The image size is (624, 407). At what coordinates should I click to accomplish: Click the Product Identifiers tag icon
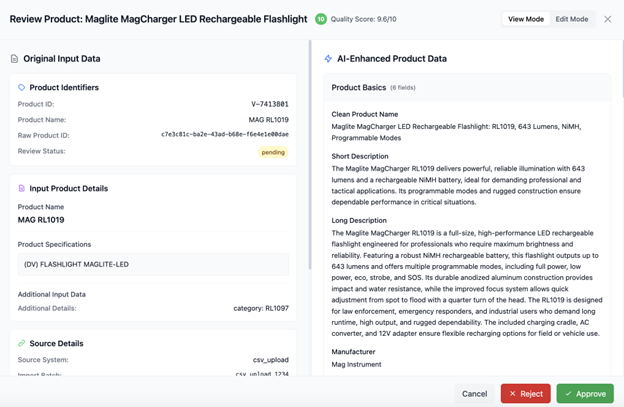coord(22,88)
